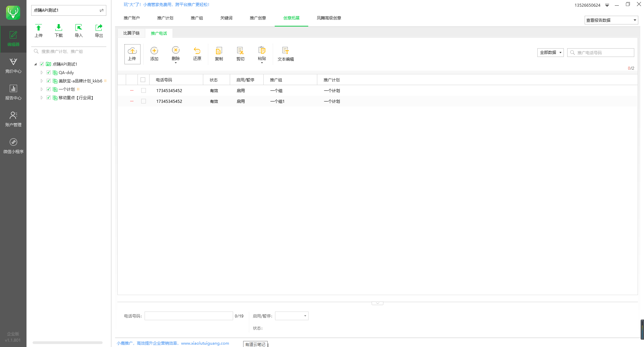Open the 微信小程序 section
644x347 pixels.
tap(13, 146)
